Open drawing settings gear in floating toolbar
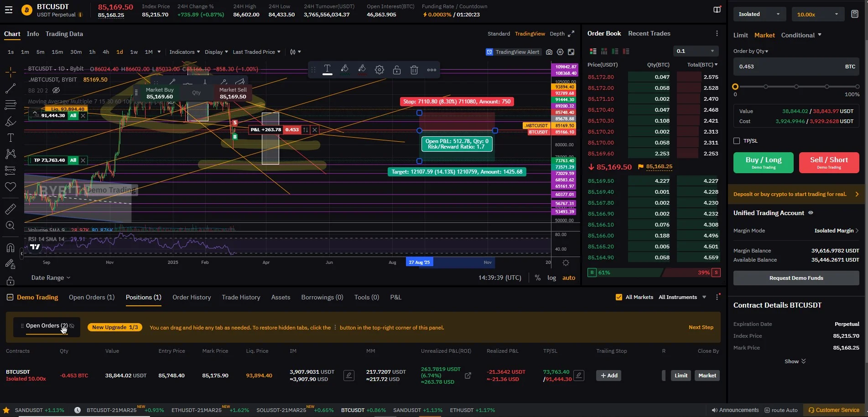 379,70
